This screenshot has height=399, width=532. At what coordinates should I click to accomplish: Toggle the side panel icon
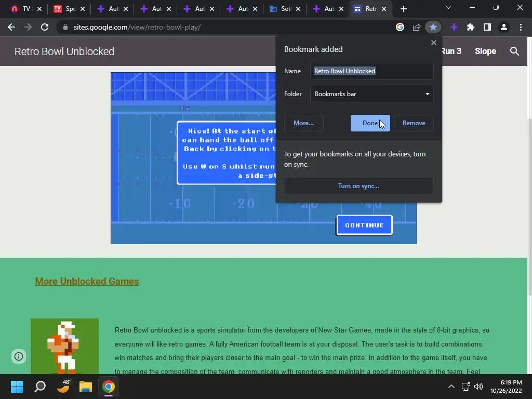pos(487,27)
